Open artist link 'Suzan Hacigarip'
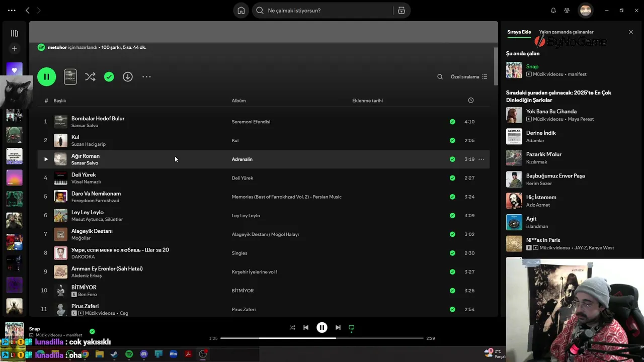644x362 pixels. pyautogui.click(x=89, y=144)
